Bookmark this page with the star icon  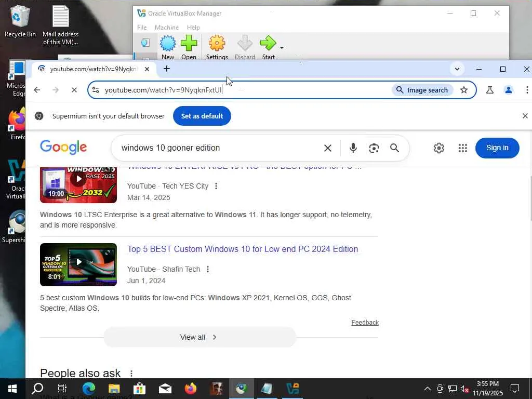pos(464,90)
